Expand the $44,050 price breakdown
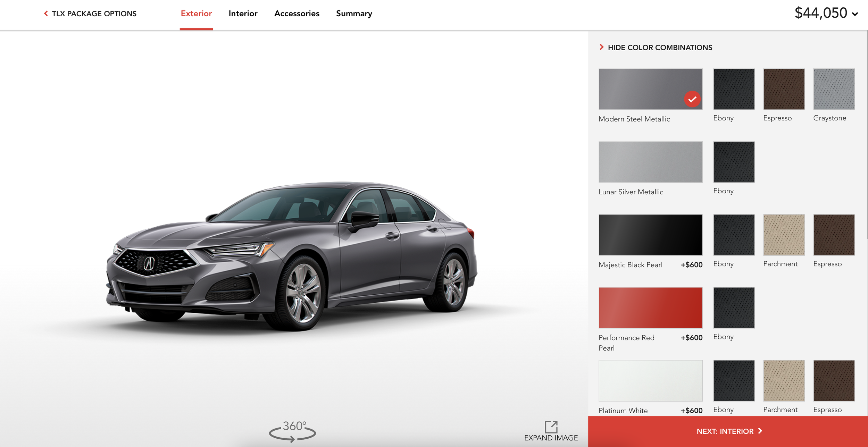The image size is (868, 447). [x=826, y=13]
